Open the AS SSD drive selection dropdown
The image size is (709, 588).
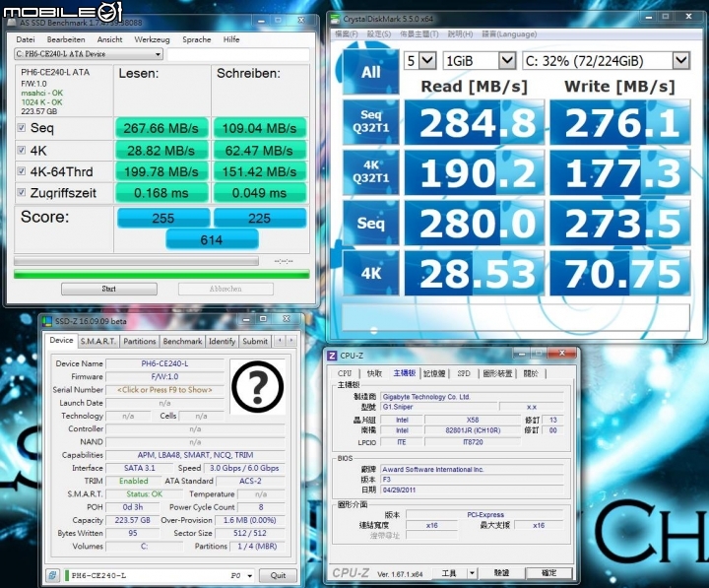[x=89, y=54]
